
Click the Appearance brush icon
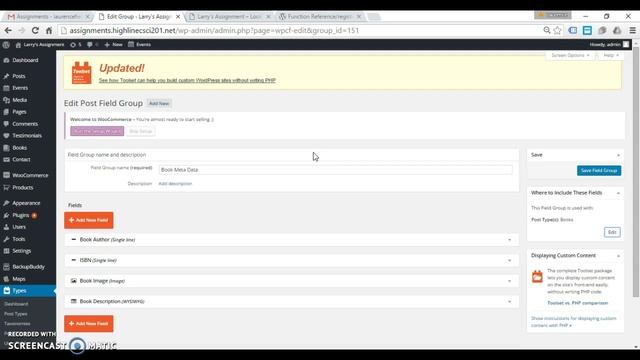[x=6, y=203]
